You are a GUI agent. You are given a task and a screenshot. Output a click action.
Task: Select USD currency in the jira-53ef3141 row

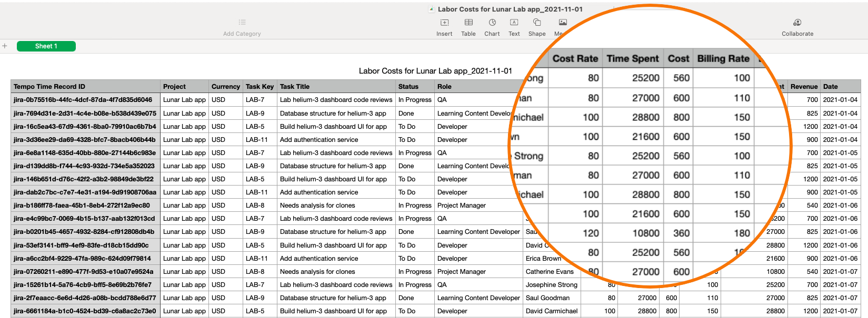click(x=226, y=245)
